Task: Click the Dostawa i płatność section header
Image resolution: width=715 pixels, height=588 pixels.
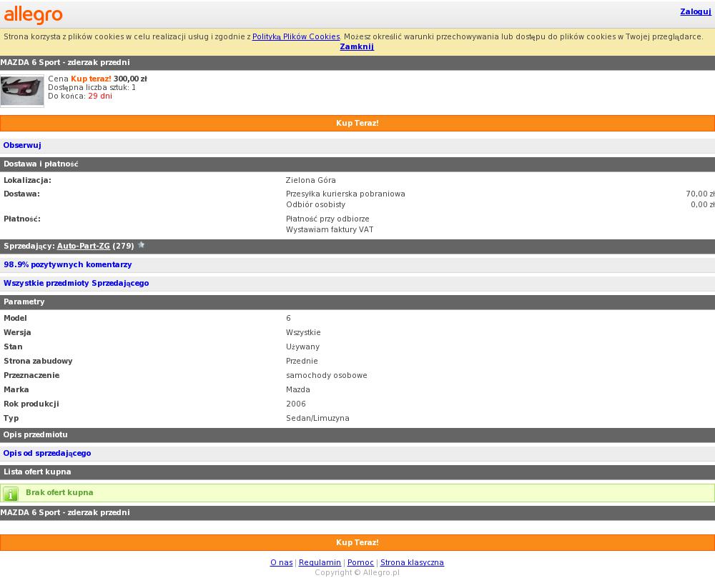Action: [41, 164]
